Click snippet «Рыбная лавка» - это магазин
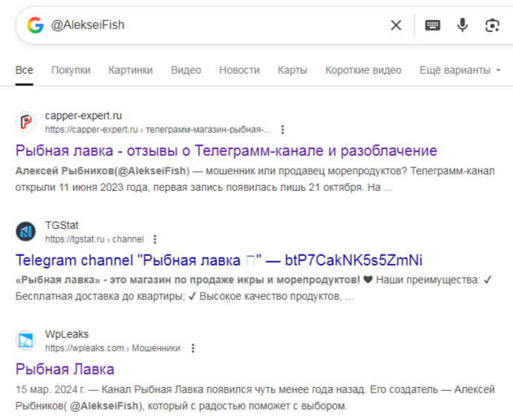Screen dimensions: 513x420 254,288
